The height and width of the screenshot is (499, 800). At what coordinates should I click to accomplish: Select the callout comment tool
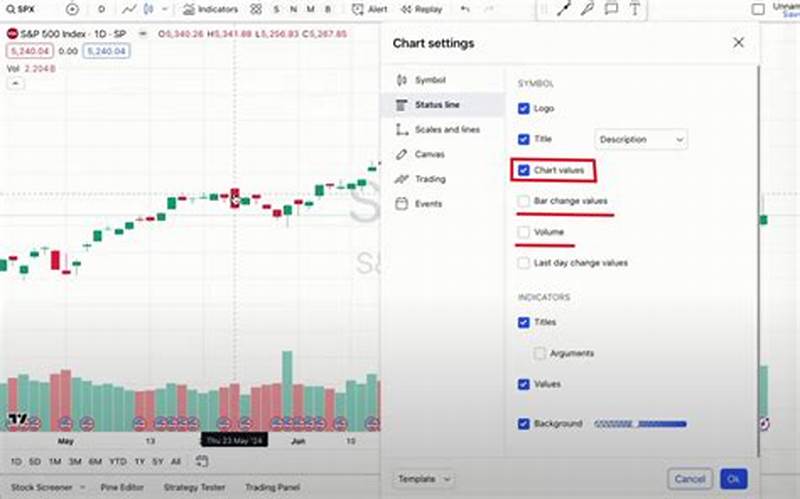click(611, 9)
